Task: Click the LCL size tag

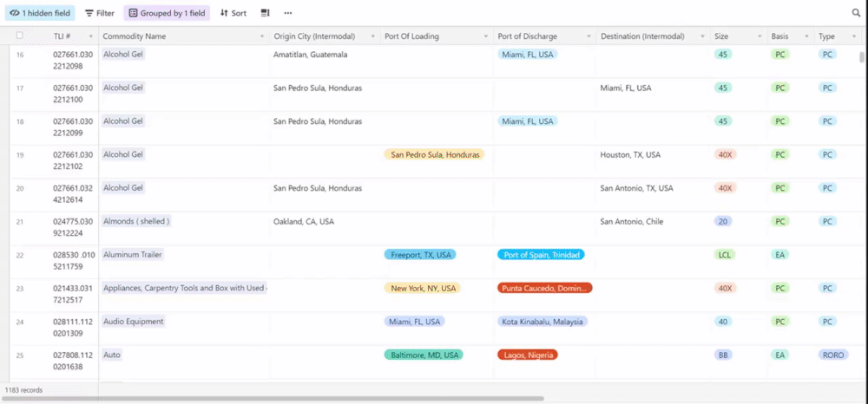Action: [x=724, y=255]
